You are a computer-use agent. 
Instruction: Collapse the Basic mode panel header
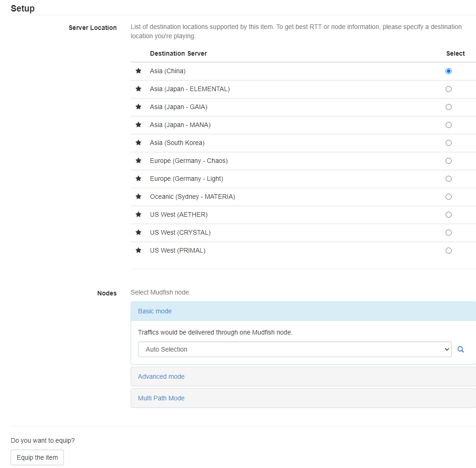click(155, 311)
